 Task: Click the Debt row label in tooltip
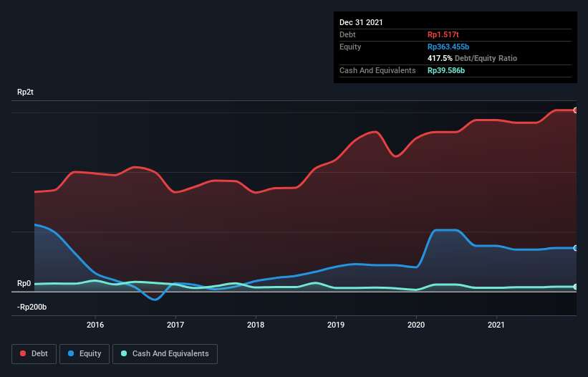click(x=347, y=35)
